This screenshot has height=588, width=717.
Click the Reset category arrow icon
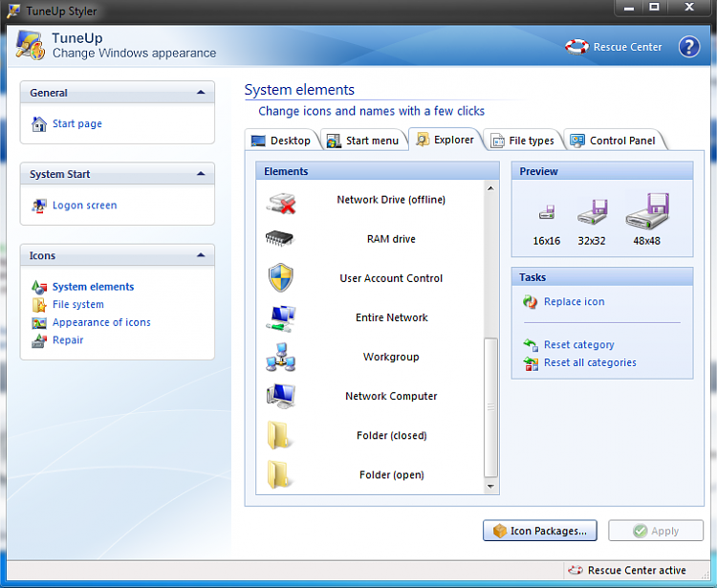point(531,345)
